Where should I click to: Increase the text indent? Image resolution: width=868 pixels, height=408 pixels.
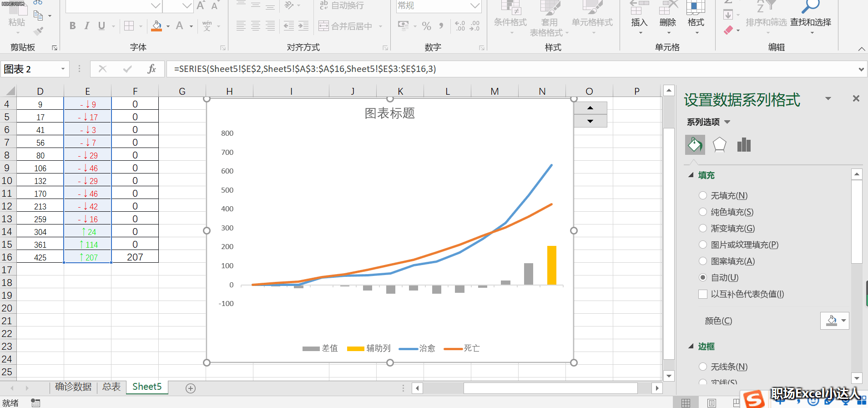[x=303, y=26]
